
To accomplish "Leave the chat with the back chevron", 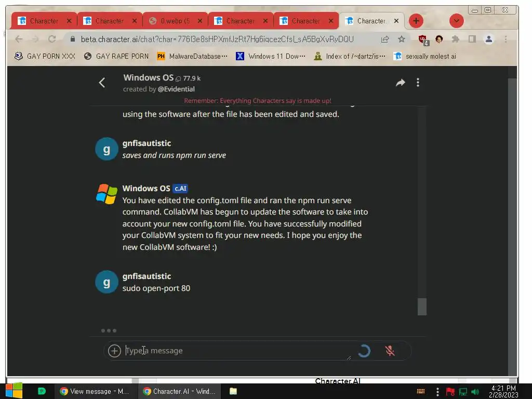I will [102, 83].
